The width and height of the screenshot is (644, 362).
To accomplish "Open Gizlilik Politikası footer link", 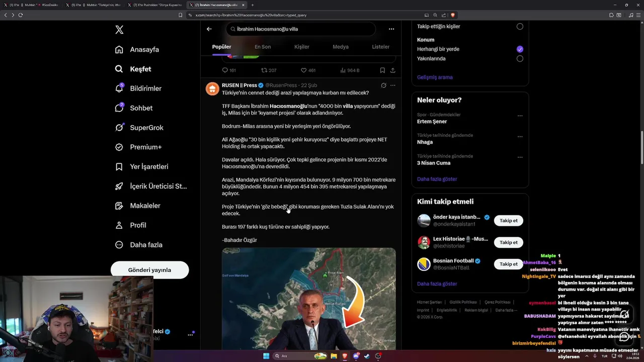I will click(x=463, y=302).
